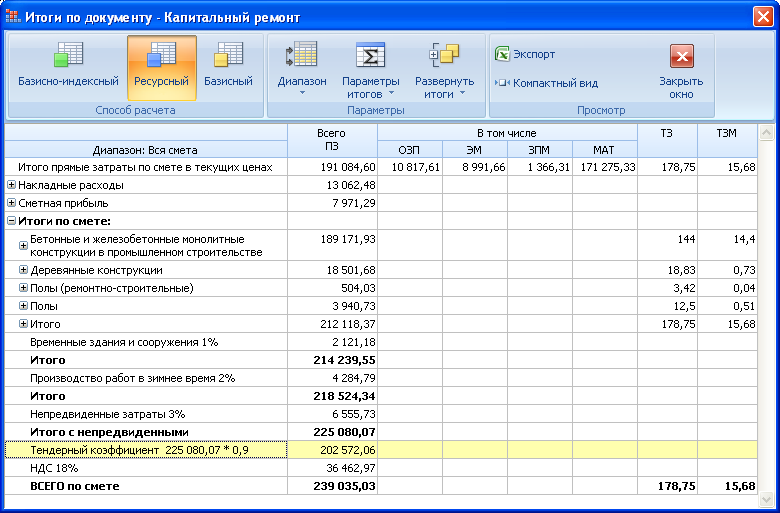Collapse the Итоги по смете section
The height and width of the screenshot is (513, 780).
pyautogui.click(x=11, y=221)
